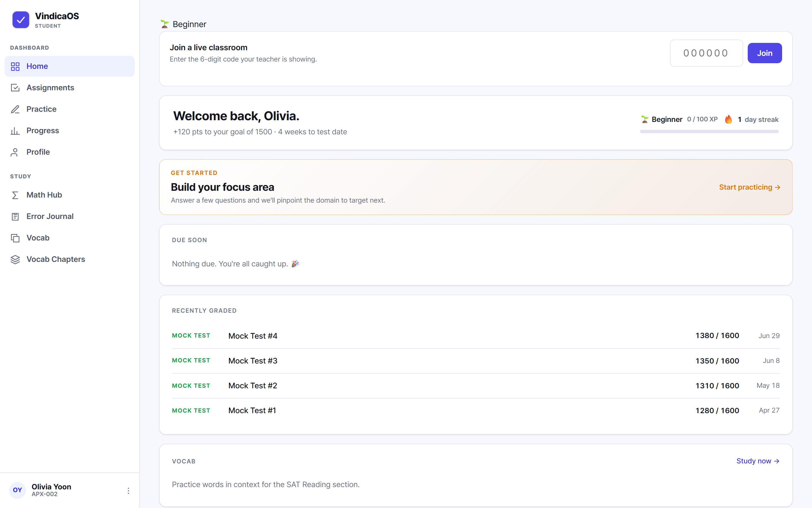The height and width of the screenshot is (508, 812).
Task: Click the Nothing due caught up message
Action: (235, 264)
